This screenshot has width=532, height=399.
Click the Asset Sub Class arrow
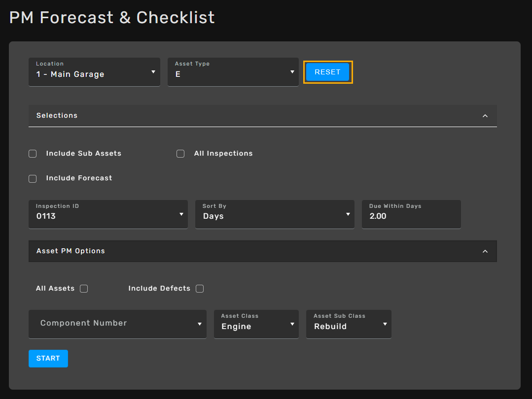tap(385, 324)
